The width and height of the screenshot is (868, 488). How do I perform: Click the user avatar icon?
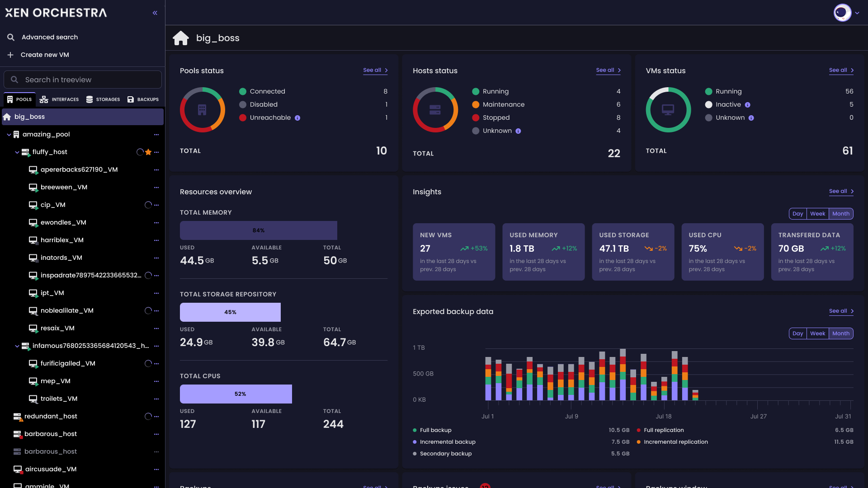(842, 13)
